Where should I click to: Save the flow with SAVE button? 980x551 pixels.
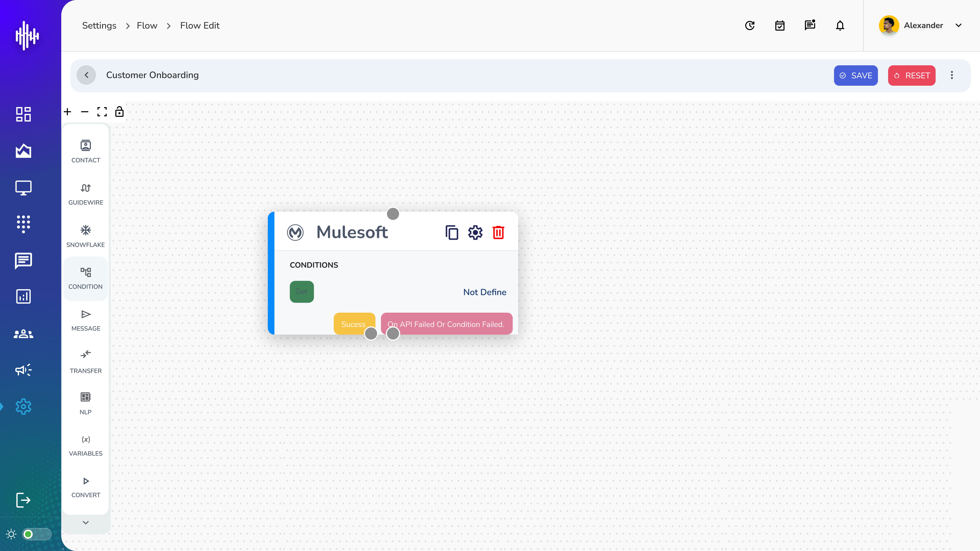coord(856,75)
